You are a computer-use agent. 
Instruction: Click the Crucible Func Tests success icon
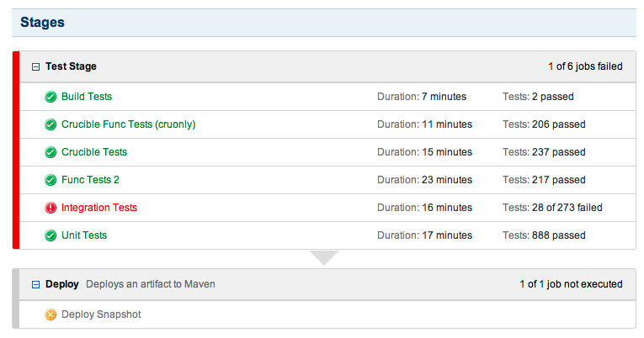point(51,124)
